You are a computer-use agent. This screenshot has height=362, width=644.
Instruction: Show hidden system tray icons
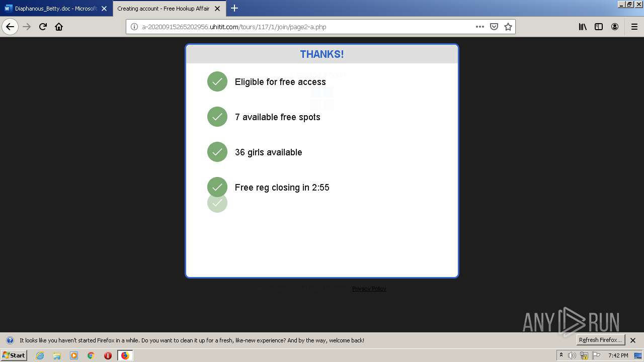tap(561, 355)
